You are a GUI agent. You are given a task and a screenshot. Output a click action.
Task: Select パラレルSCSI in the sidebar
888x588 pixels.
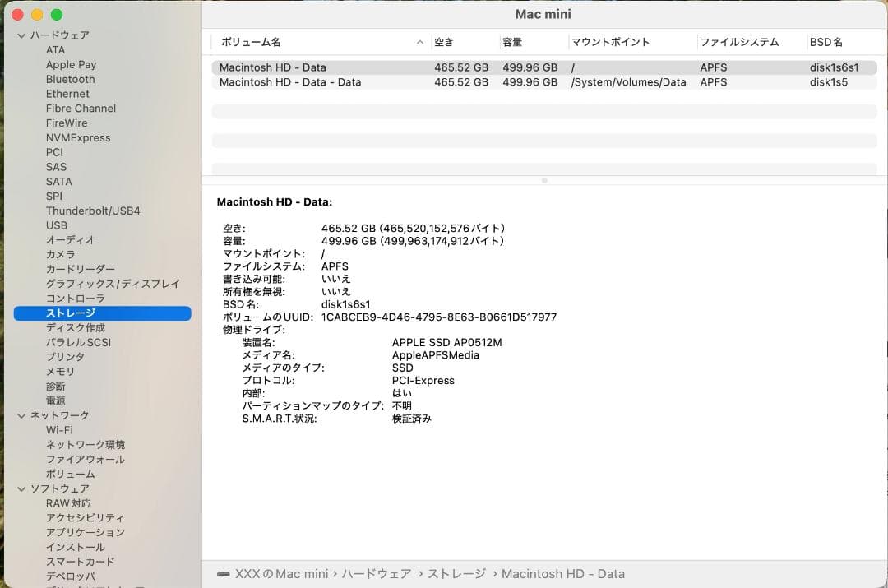tap(78, 342)
